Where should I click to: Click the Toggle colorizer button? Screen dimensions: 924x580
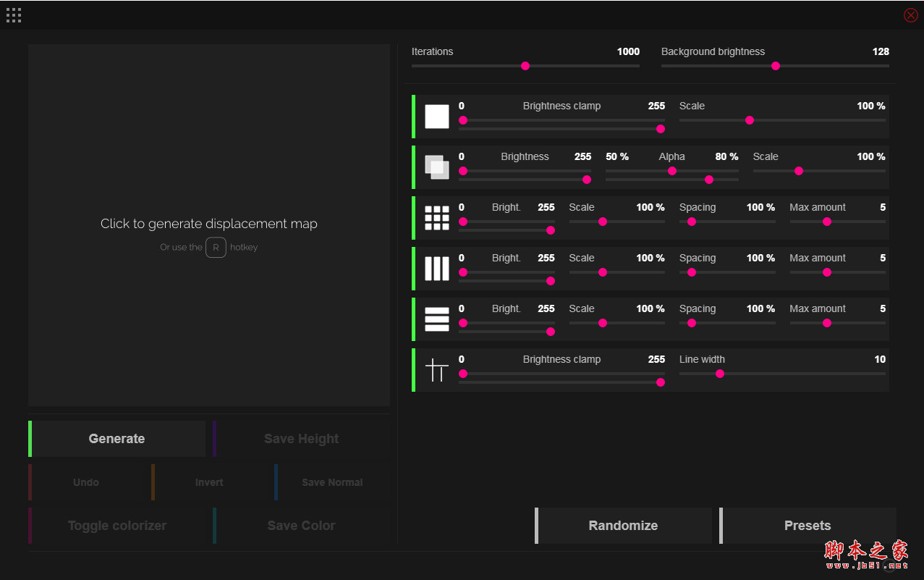(116, 525)
